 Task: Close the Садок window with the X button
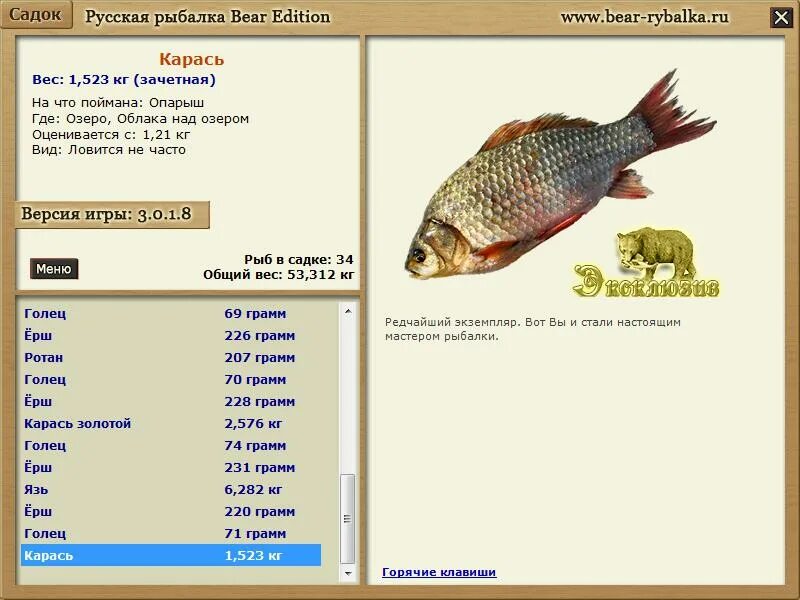click(781, 18)
